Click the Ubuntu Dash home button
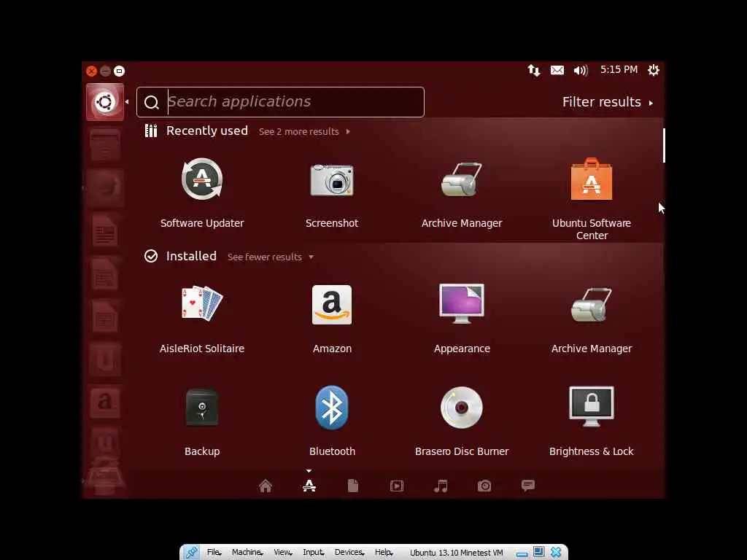 click(x=105, y=102)
